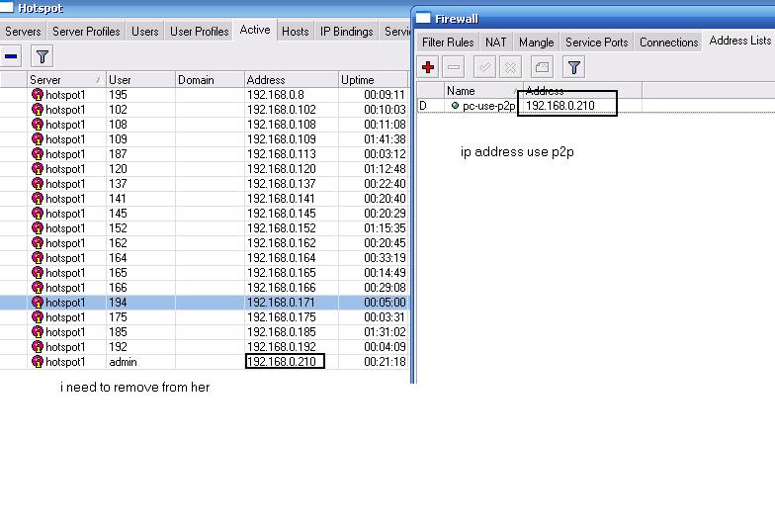Open the Servers tab in Hotspot
775x532 pixels.
click(23, 32)
